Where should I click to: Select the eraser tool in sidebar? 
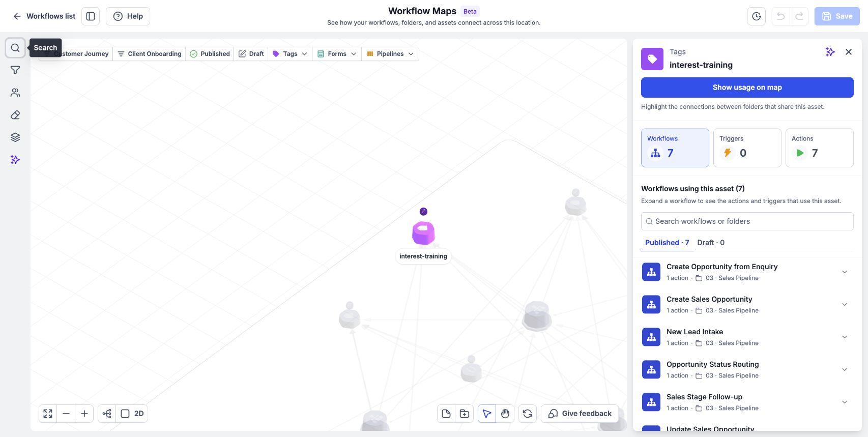[x=15, y=115]
